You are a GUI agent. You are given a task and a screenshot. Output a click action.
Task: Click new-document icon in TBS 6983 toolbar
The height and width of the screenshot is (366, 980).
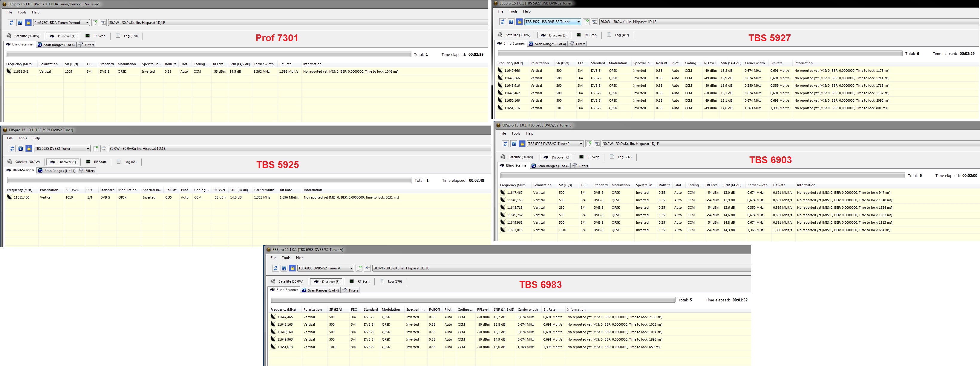(359, 268)
